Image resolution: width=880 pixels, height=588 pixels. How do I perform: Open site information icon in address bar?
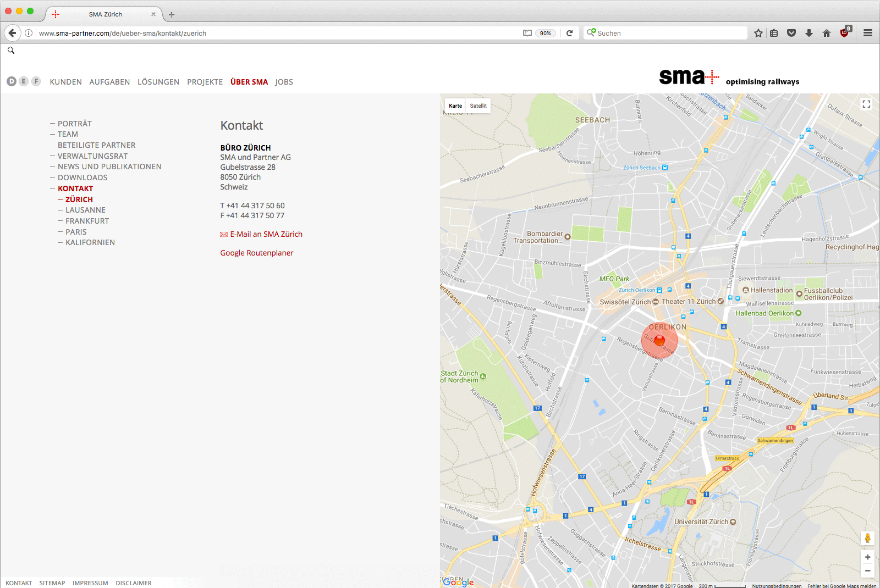click(29, 33)
